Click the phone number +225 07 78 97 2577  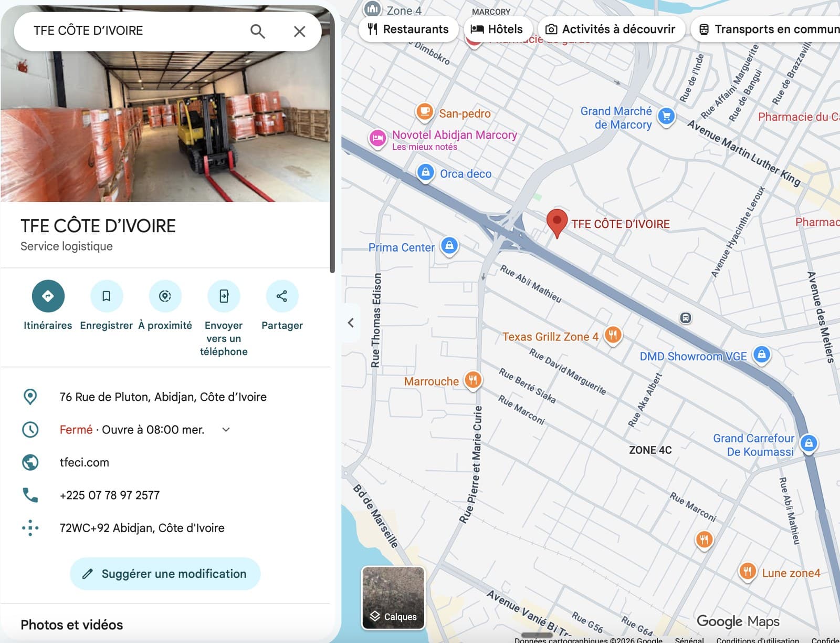(110, 495)
